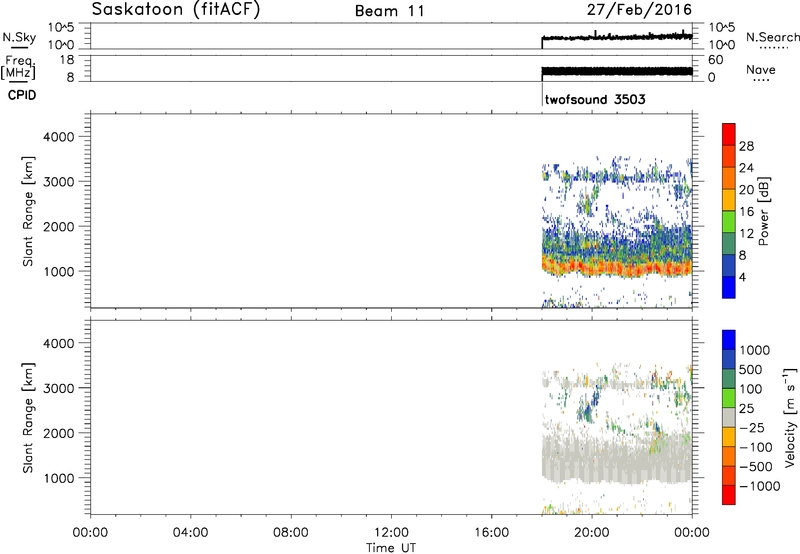Click the 'Time UT' axis title
The image size is (800, 554).
(391, 548)
